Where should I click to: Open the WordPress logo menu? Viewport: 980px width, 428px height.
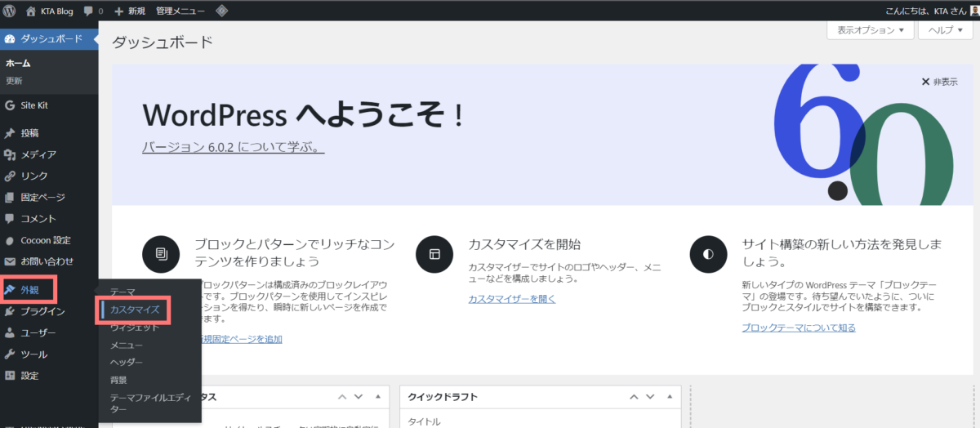click(10, 11)
